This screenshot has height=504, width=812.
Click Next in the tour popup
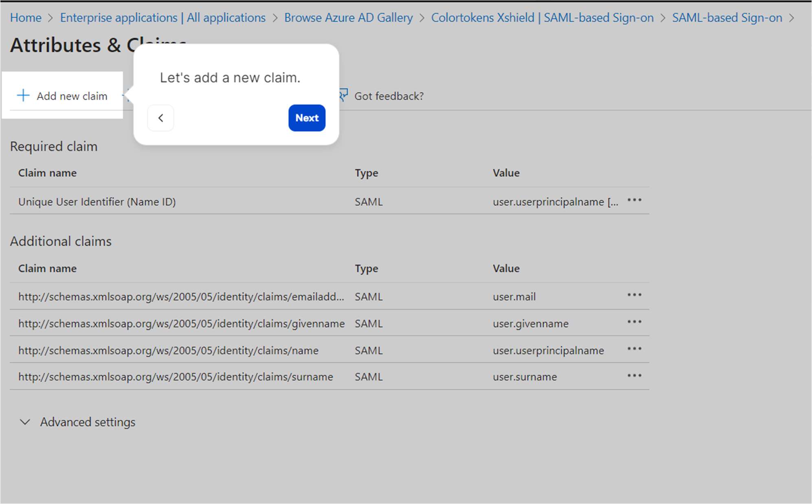[306, 118]
